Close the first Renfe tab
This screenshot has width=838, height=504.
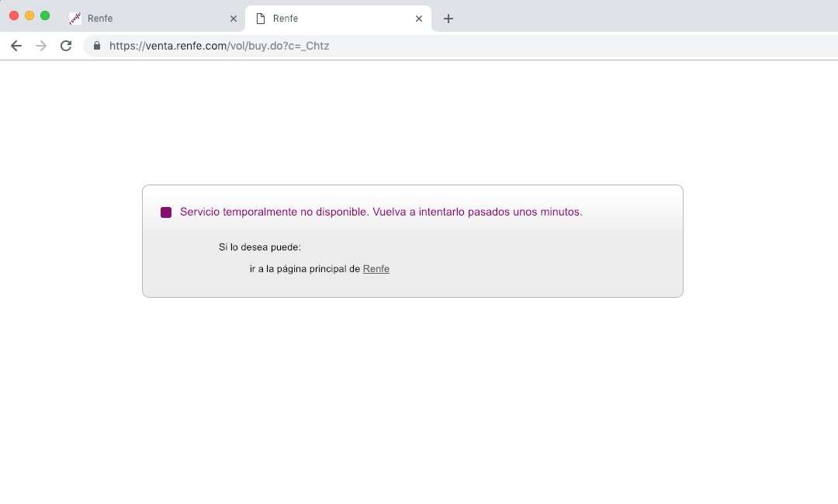[234, 18]
